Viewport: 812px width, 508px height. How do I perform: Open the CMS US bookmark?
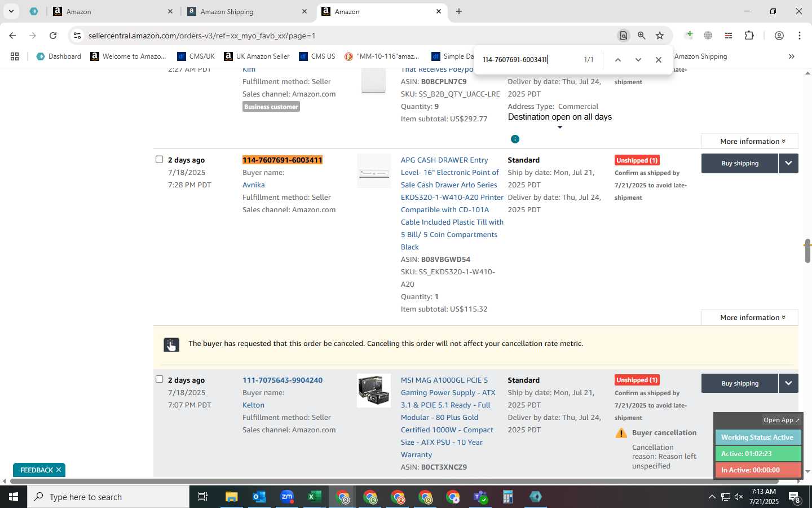coord(317,56)
